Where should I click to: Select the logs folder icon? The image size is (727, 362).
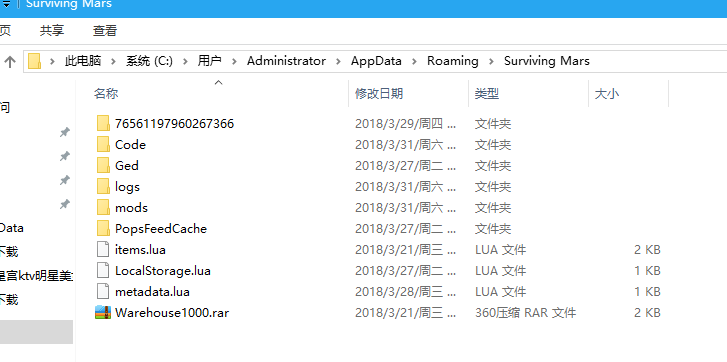tap(103, 186)
